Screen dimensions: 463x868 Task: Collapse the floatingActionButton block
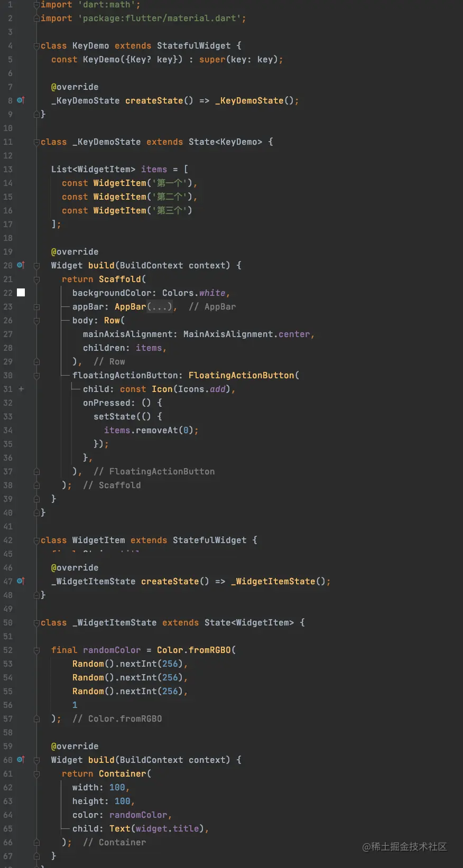coord(37,376)
